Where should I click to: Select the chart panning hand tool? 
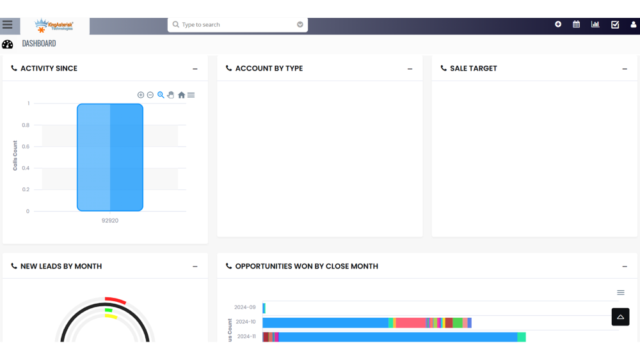(171, 95)
